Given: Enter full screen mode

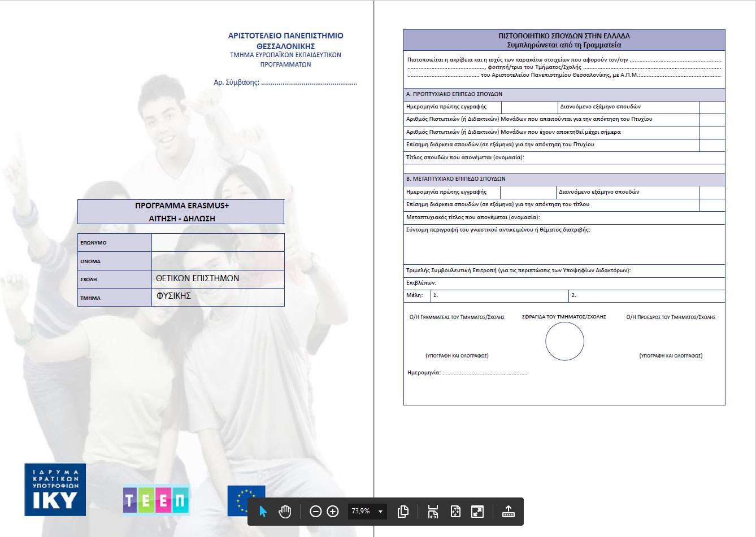Looking at the screenshot, I should [477, 512].
